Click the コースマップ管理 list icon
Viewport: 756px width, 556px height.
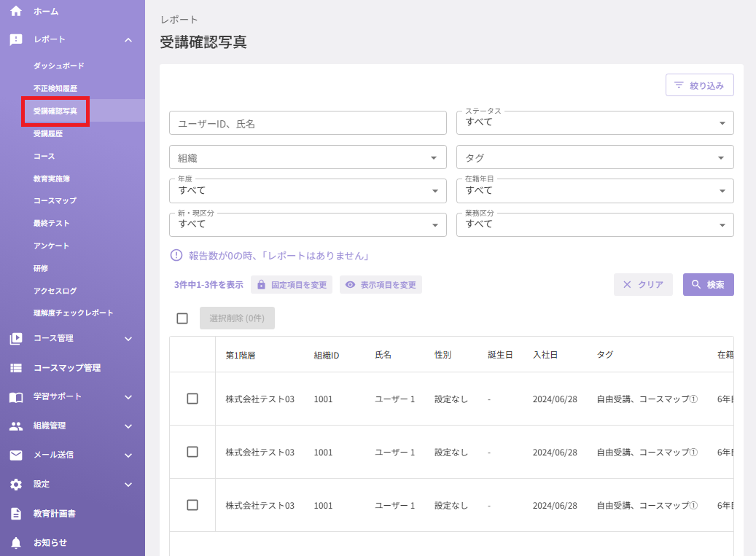16,368
